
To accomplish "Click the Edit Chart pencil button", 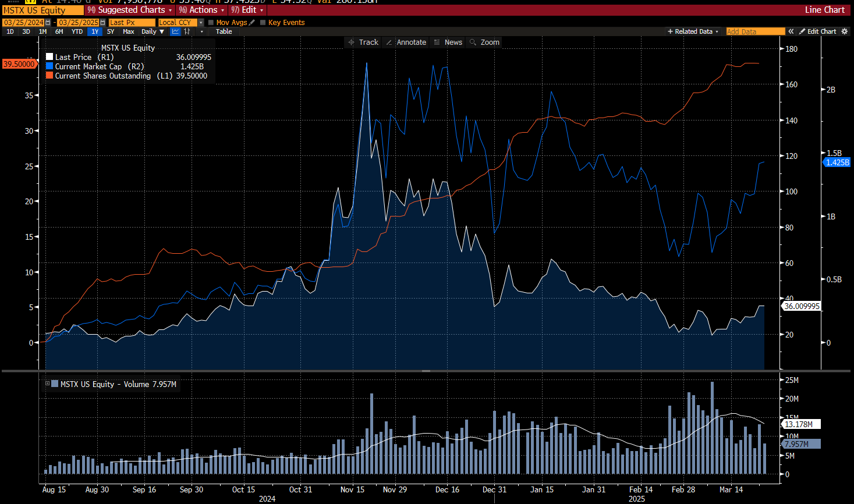I will pyautogui.click(x=817, y=31).
